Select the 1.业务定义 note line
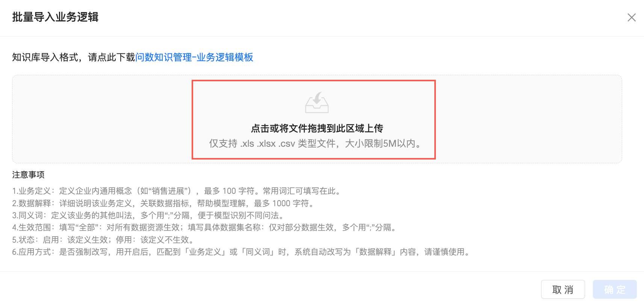Viewport: 644px width, 307px height. click(x=177, y=191)
